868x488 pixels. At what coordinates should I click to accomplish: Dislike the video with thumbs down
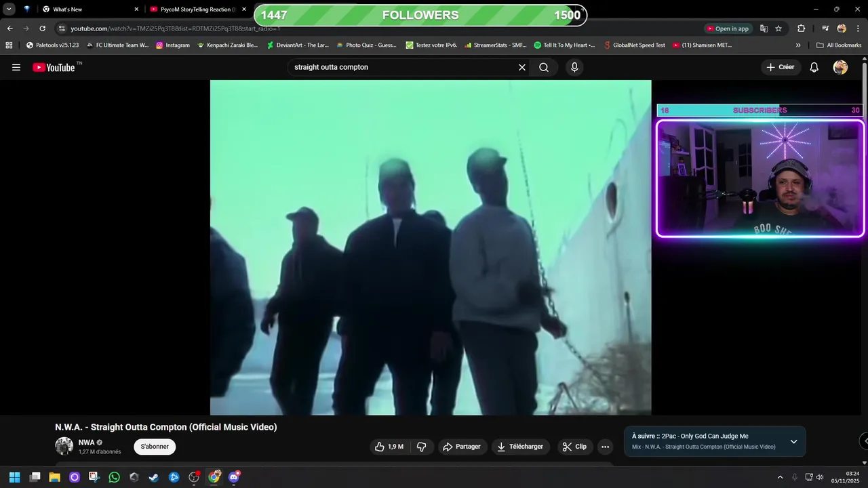point(421,447)
